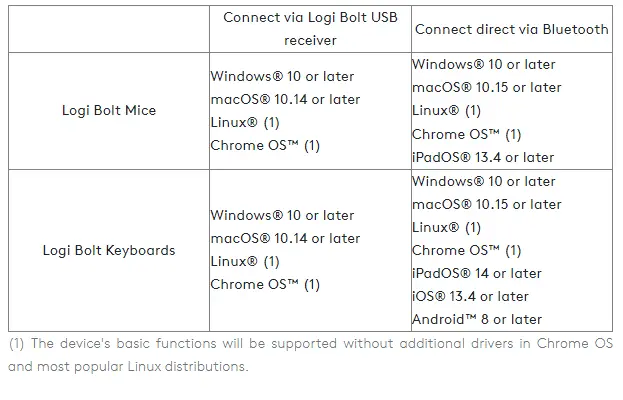The image size is (623, 400).
Task: Click "Windows 10 or later" in Keyboards USB receiver cell
Action: click(x=282, y=215)
